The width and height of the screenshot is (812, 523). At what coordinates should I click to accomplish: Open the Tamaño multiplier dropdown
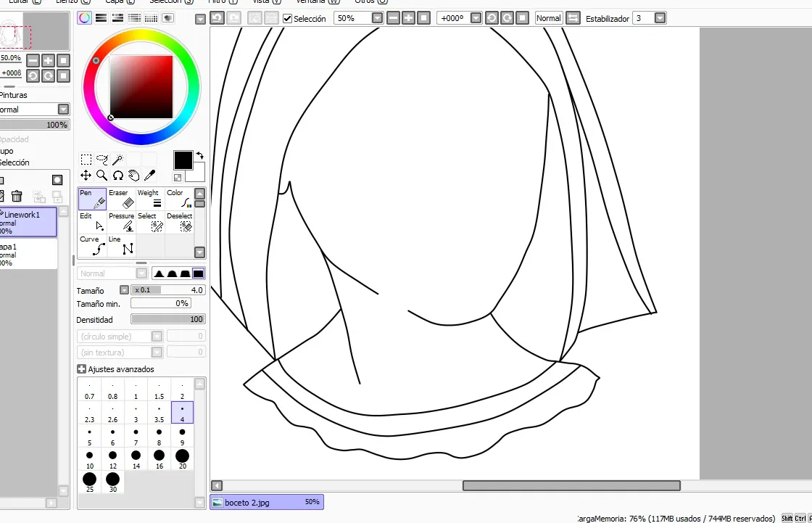[x=124, y=290]
